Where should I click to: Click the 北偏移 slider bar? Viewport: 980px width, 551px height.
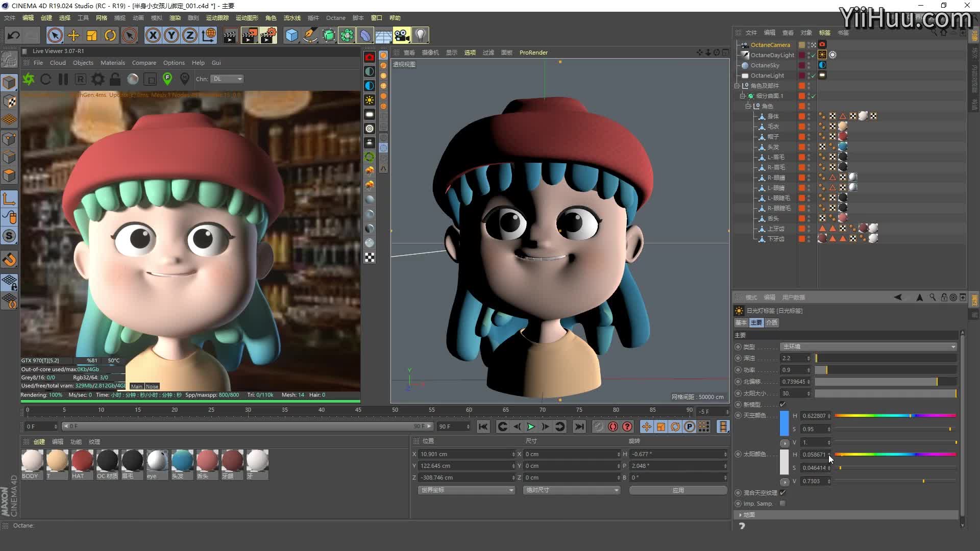pyautogui.click(x=886, y=382)
